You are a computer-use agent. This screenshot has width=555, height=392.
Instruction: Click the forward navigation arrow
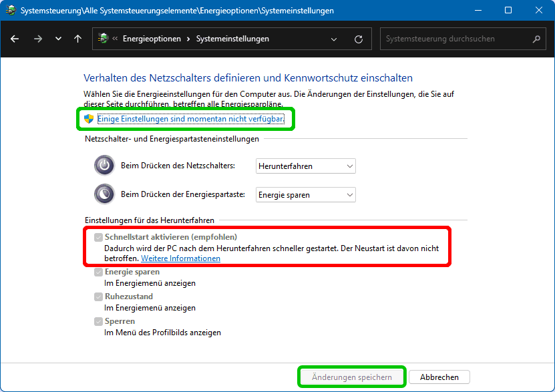(37, 39)
